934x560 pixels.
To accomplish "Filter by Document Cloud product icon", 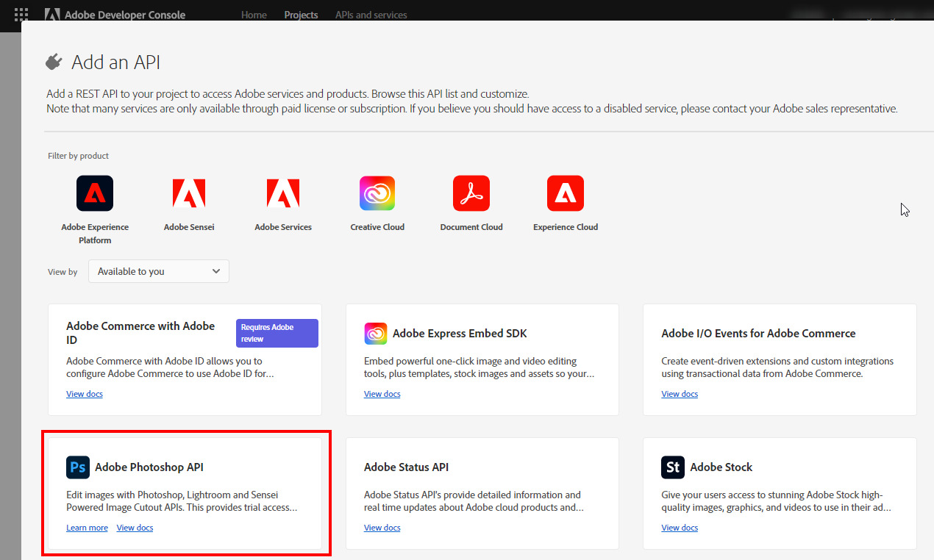I will (471, 194).
